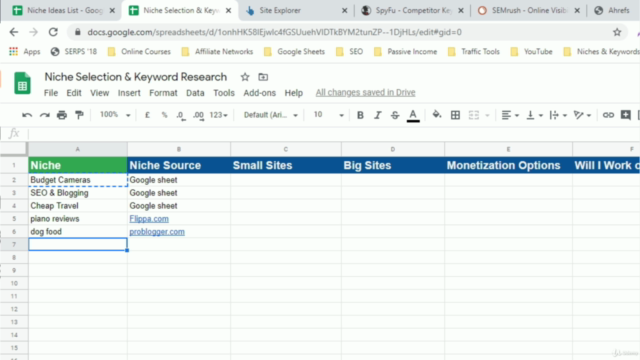The image size is (640, 360).
Task: Select the Budget Cameras cell
Action: click(78, 180)
